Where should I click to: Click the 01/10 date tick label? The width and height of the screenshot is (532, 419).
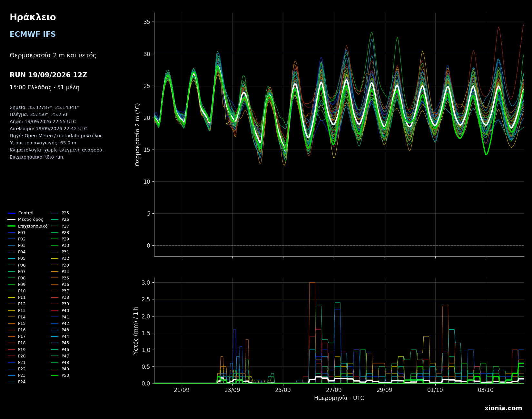435,390
